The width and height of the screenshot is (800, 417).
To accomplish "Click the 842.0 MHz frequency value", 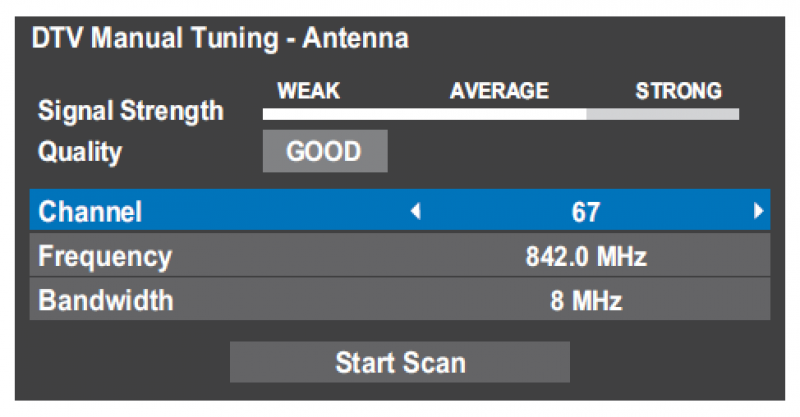I will click(x=586, y=256).
